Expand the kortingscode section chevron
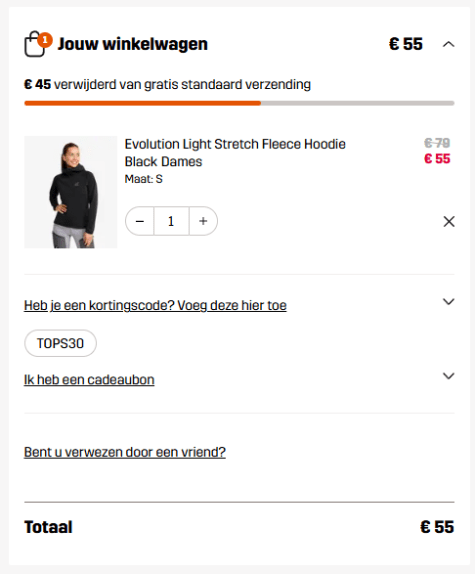The height and width of the screenshot is (574, 475). (448, 302)
